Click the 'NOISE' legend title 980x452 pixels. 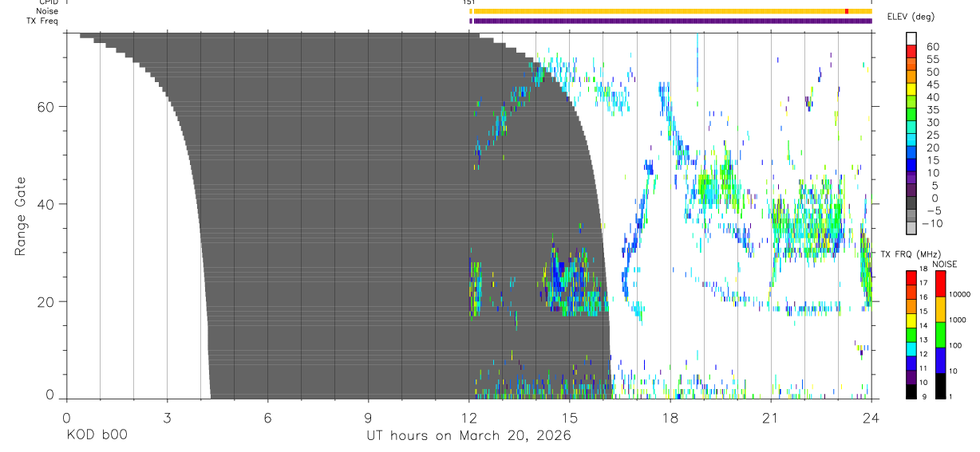(x=945, y=265)
